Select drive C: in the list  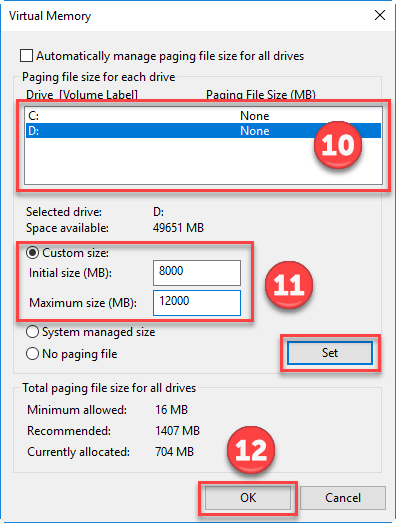click(x=203, y=116)
